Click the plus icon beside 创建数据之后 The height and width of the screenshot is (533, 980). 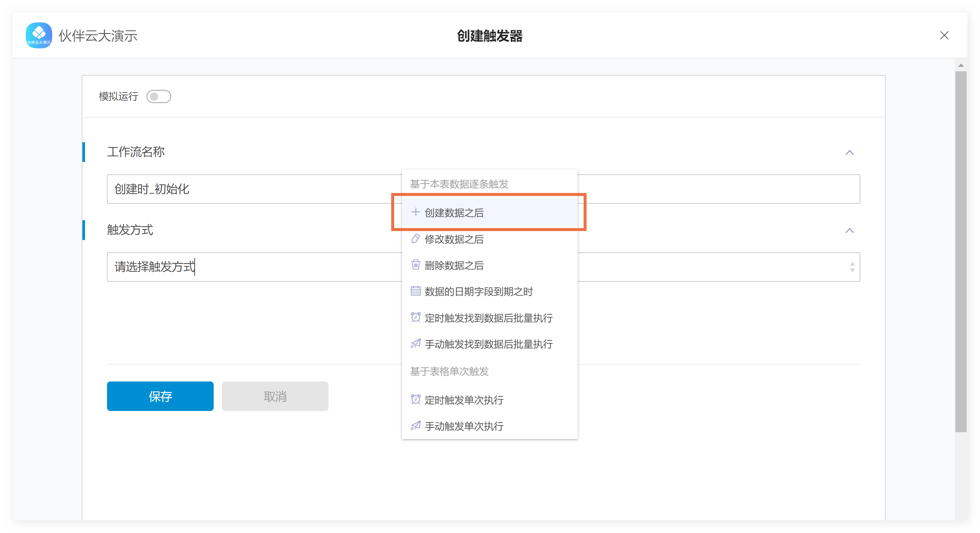click(415, 212)
